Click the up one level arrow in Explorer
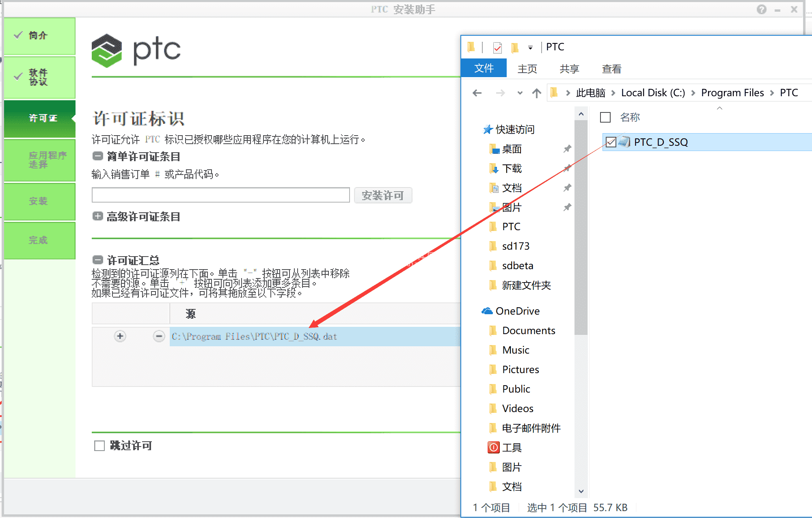The height and width of the screenshot is (518, 812). tap(536, 93)
